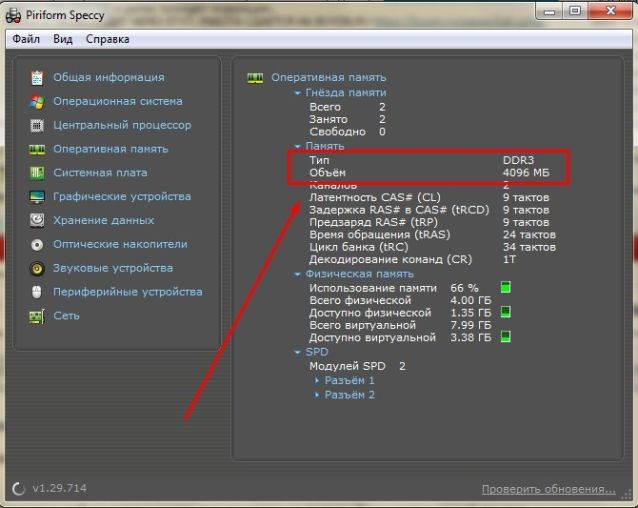Click the Модулей SPD row
This screenshot has height=508, width=638.
357,366
